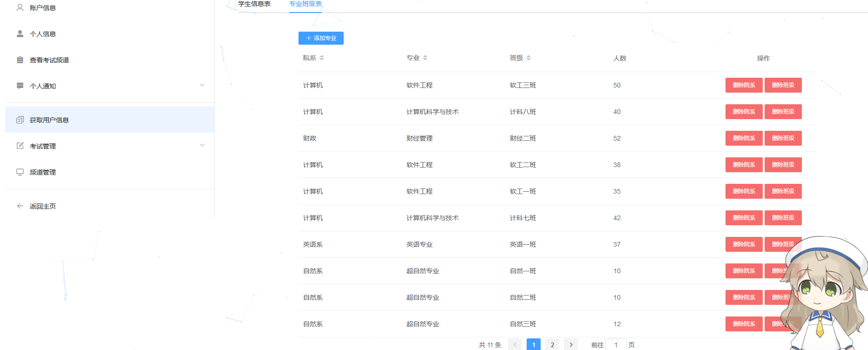
Task: Delete department in the 自然三班 row
Action: (x=744, y=324)
